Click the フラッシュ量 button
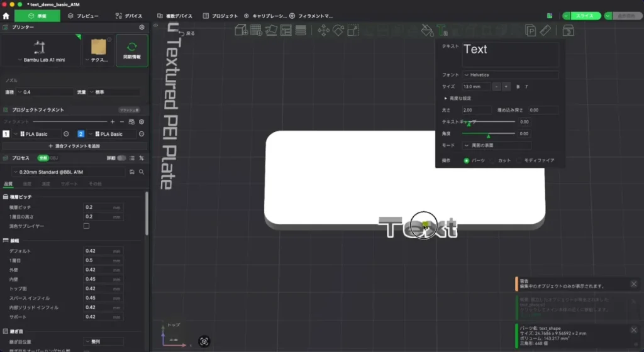The height and width of the screenshot is (352, 644). 130,110
